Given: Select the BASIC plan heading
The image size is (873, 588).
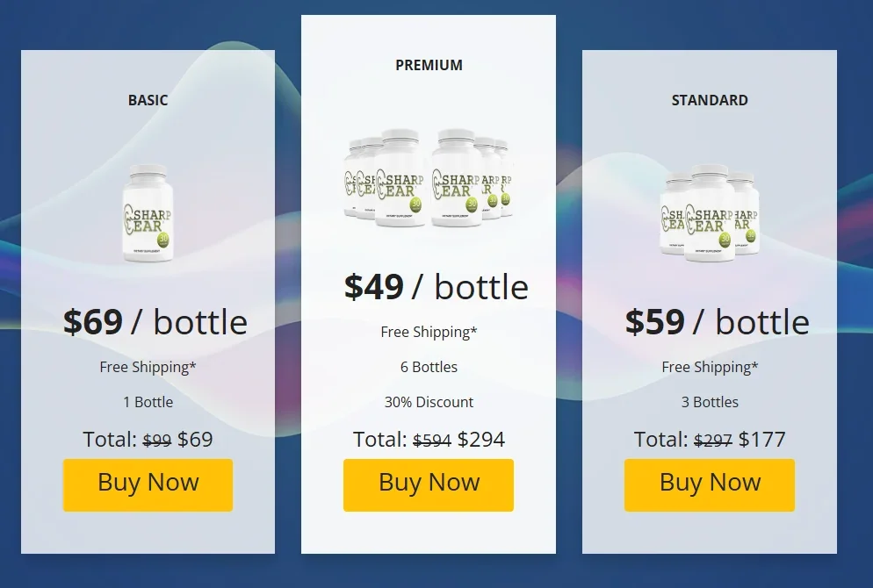Looking at the screenshot, I should tap(148, 100).
